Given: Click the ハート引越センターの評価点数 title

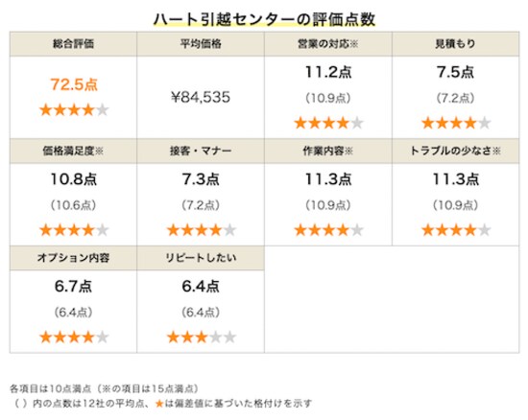Looking at the screenshot, I should point(264,19).
